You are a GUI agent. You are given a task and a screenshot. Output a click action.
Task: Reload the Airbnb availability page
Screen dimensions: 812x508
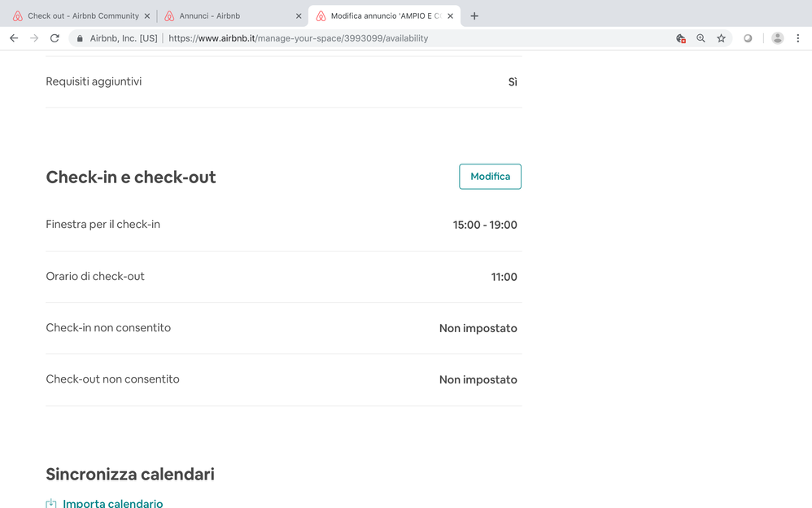(x=55, y=38)
